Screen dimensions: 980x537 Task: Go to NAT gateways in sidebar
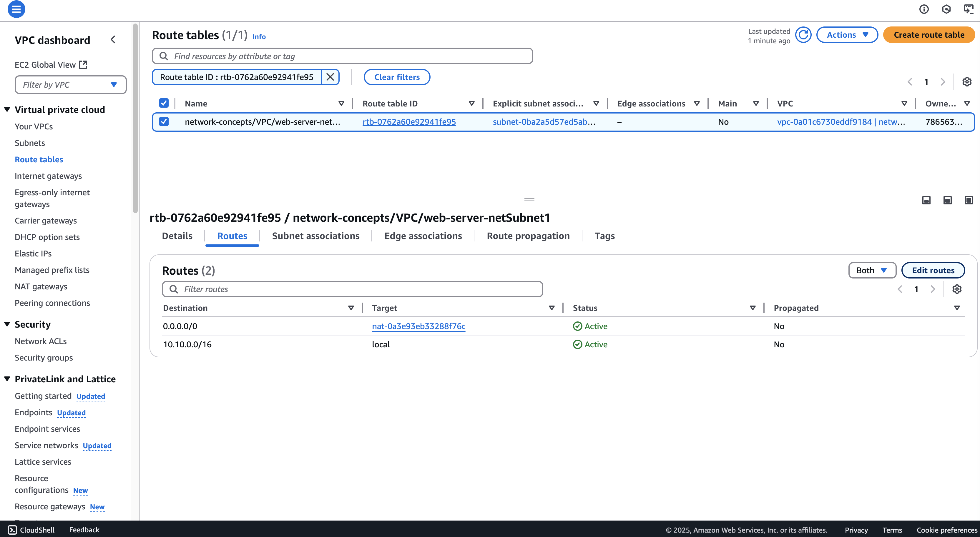coord(41,286)
